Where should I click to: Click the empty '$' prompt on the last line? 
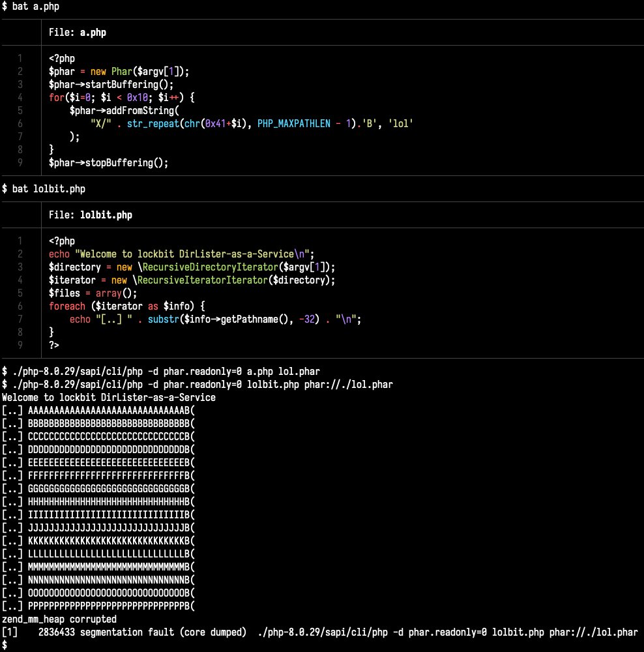click(5, 645)
